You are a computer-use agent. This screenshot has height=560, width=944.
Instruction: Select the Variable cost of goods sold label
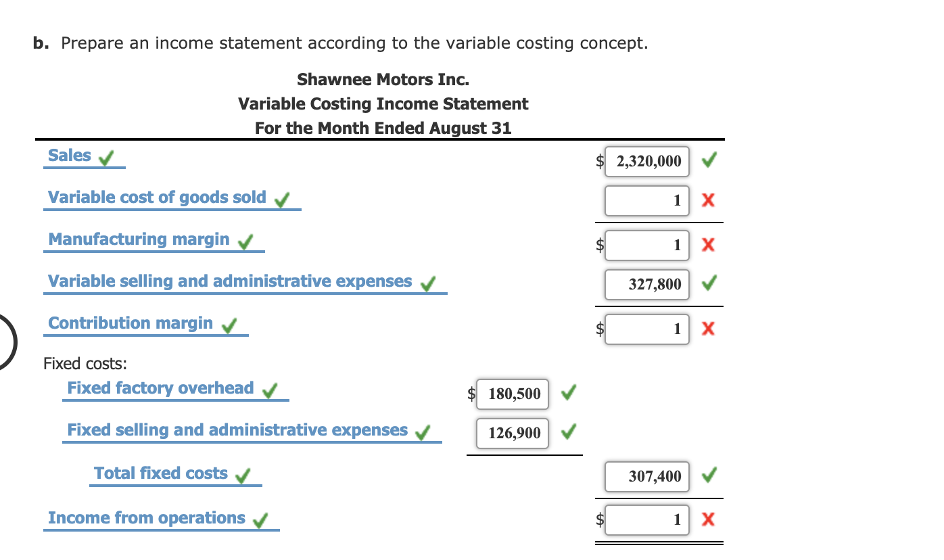(x=156, y=197)
